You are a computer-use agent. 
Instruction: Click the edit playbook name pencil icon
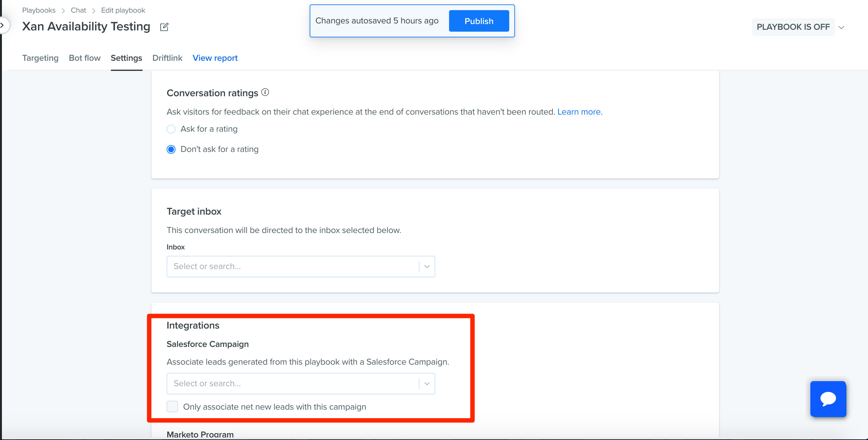coord(164,27)
